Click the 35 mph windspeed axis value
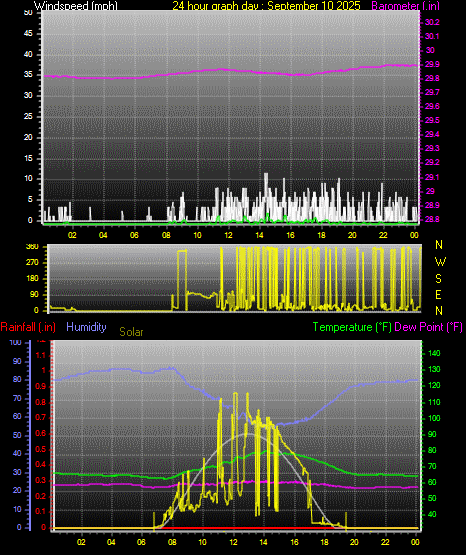This screenshot has height=555, width=466. tap(28, 75)
